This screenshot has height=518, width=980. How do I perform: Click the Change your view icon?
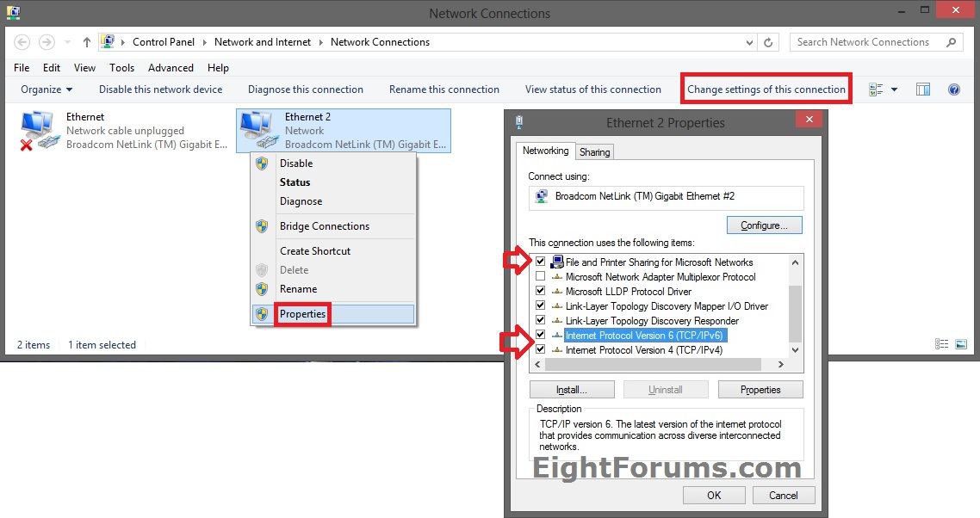coord(877,89)
